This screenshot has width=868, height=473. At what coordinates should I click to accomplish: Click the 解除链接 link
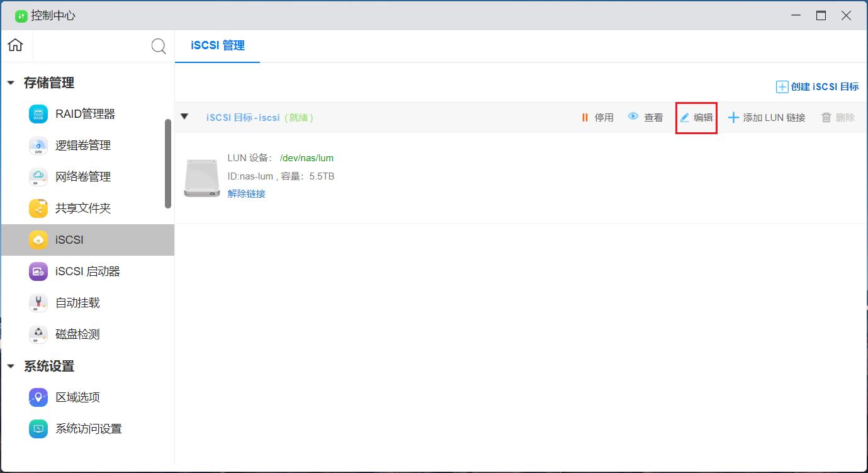[246, 193]
